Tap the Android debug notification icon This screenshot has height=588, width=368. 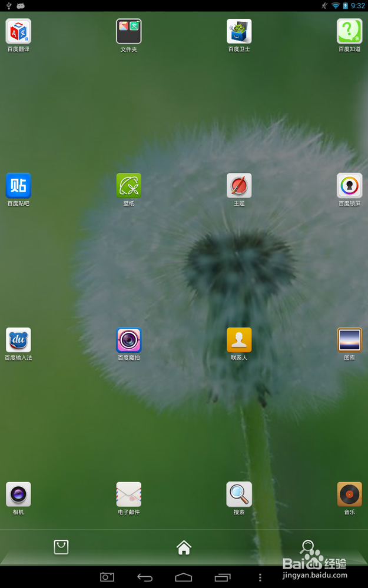(21, 6)
